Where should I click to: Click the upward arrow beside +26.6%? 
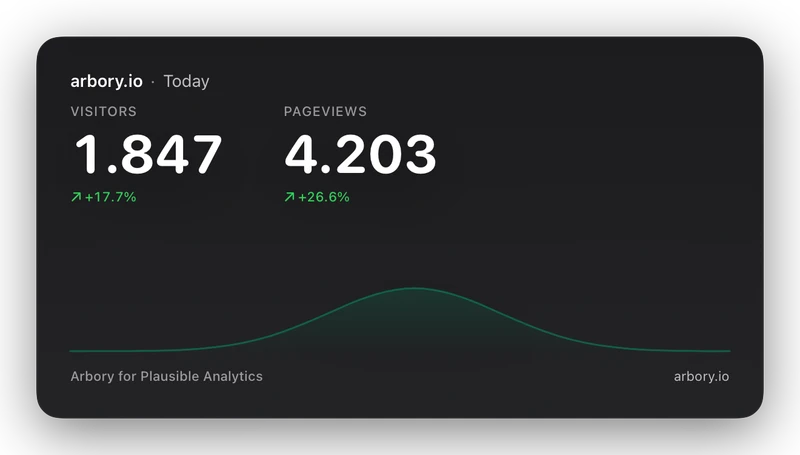289,197
